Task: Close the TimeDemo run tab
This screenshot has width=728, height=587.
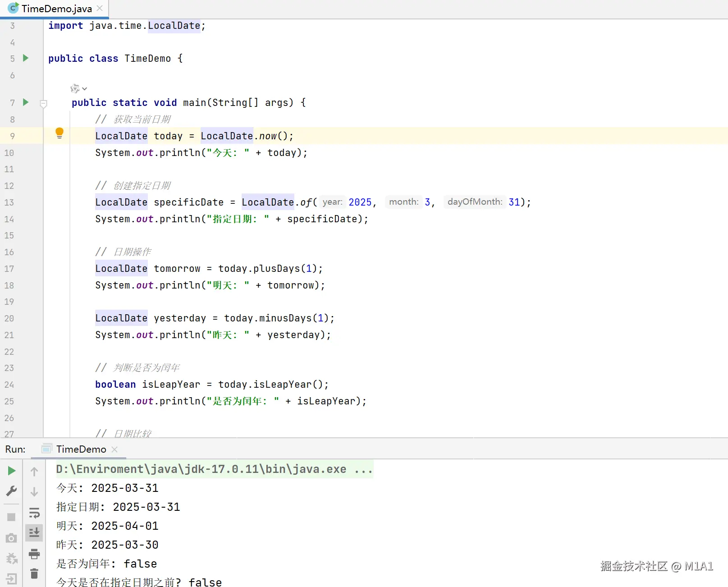Action: click(114, 449)
